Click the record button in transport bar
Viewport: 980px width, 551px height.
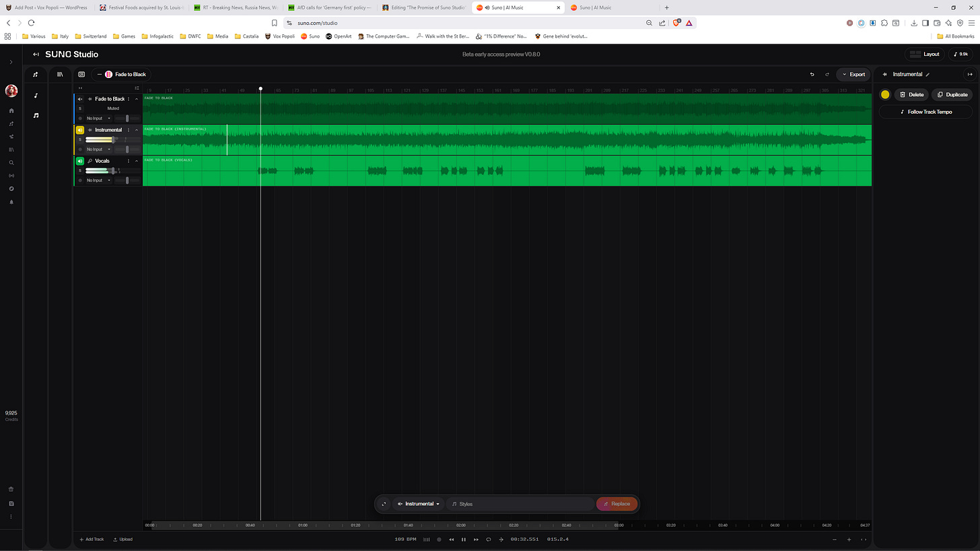click(440, 540)
